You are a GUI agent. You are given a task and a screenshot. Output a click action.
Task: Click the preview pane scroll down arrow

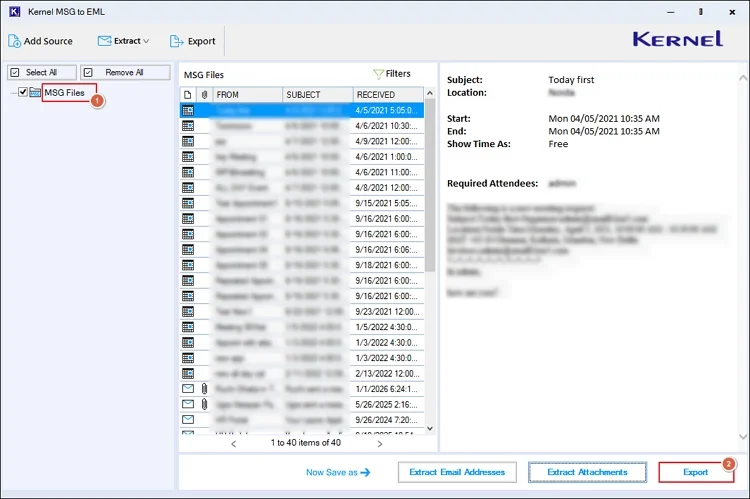click(742, 436)
